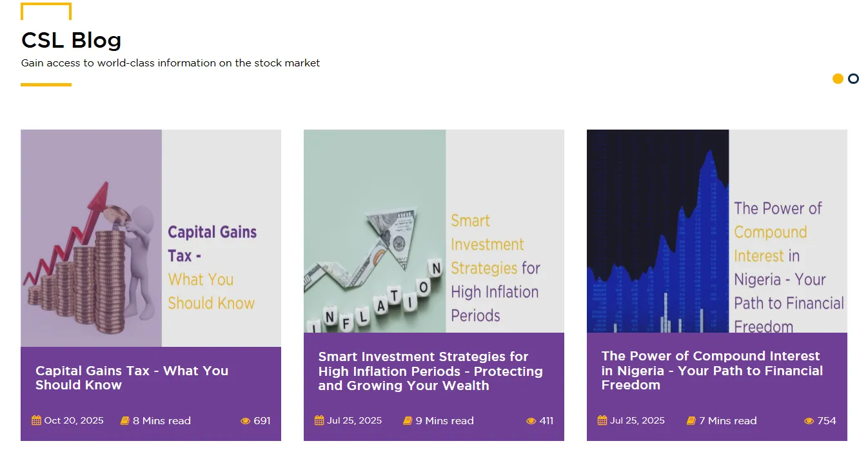868x450 pixels.
Task: Click calendar icon on Capital Gains Tax card
Action: click(x=37, y=420)
